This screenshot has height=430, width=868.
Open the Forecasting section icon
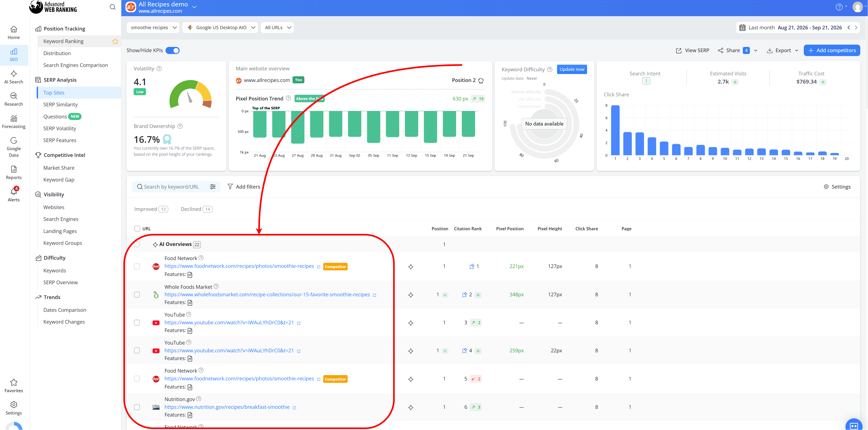tap(13, 118)
